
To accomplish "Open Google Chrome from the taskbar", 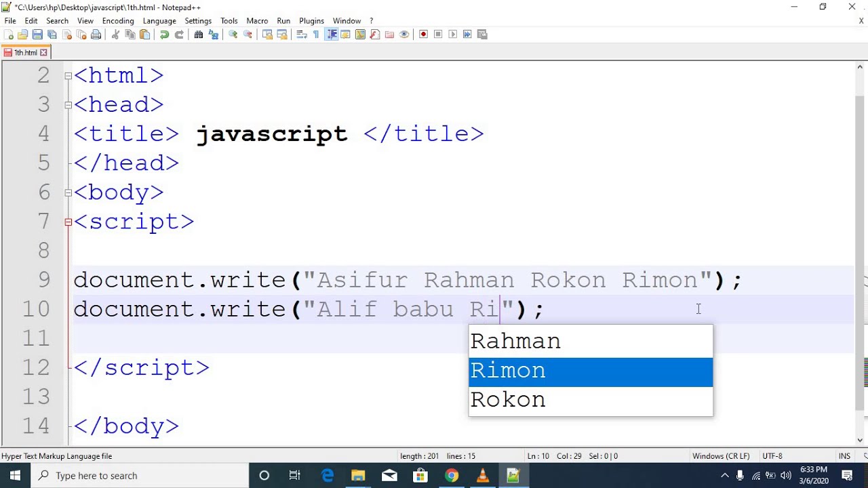I will (452, 476).
